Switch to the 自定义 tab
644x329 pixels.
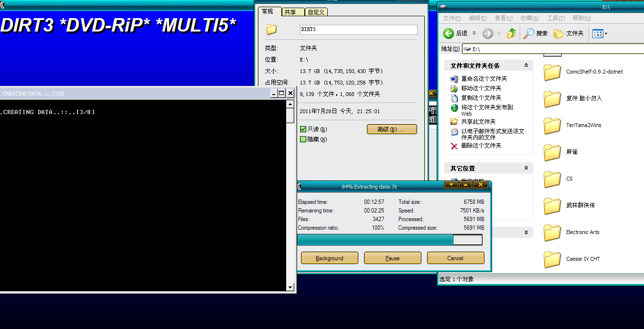pyautogui.click(x=315, y=12)
